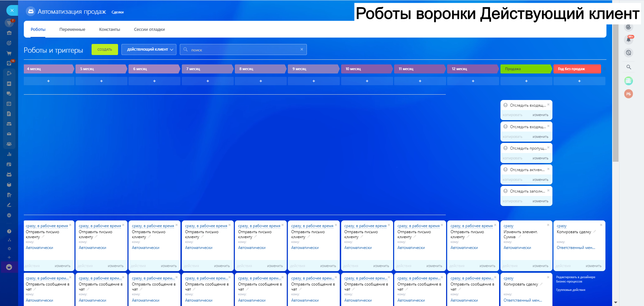Viewport: 644px width, 306px height.
Task: Delete the Изменить элемент. Сумма robot with its X
Action: coord(548,225)
